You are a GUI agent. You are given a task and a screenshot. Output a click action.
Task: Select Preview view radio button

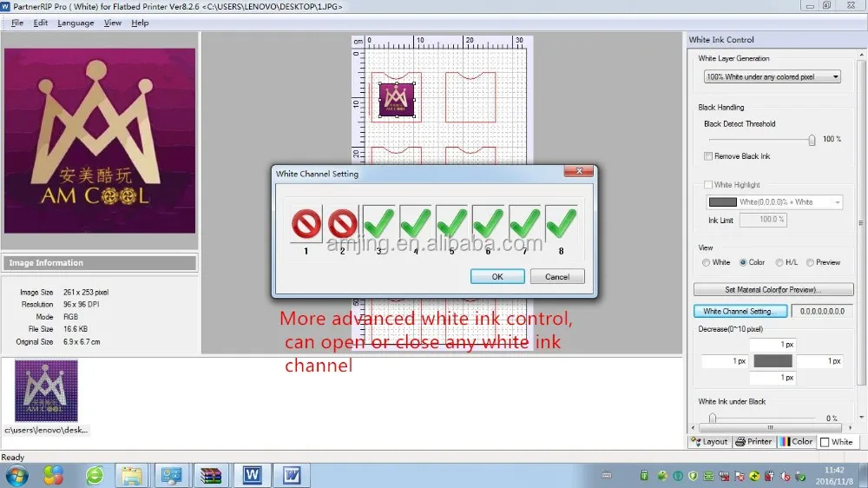coord(810,262)
